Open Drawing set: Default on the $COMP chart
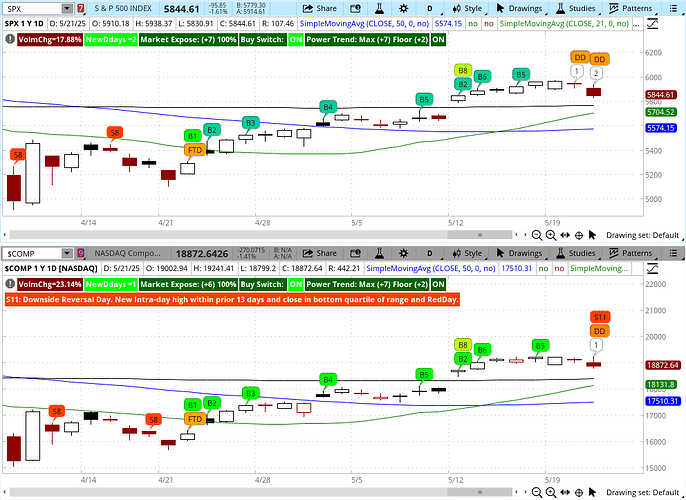The height and width of the screenshot is (500, 686). (642, 493)
